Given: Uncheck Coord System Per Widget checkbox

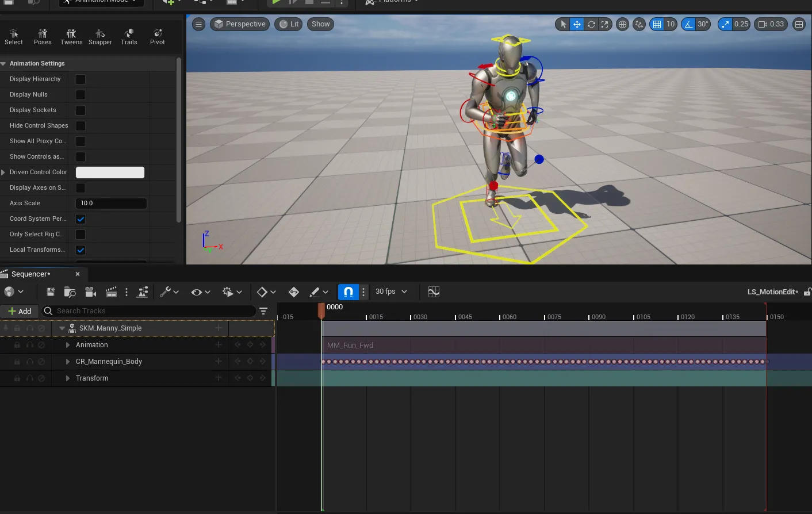Looking at the screenshot, I should (x=81, y=219).
